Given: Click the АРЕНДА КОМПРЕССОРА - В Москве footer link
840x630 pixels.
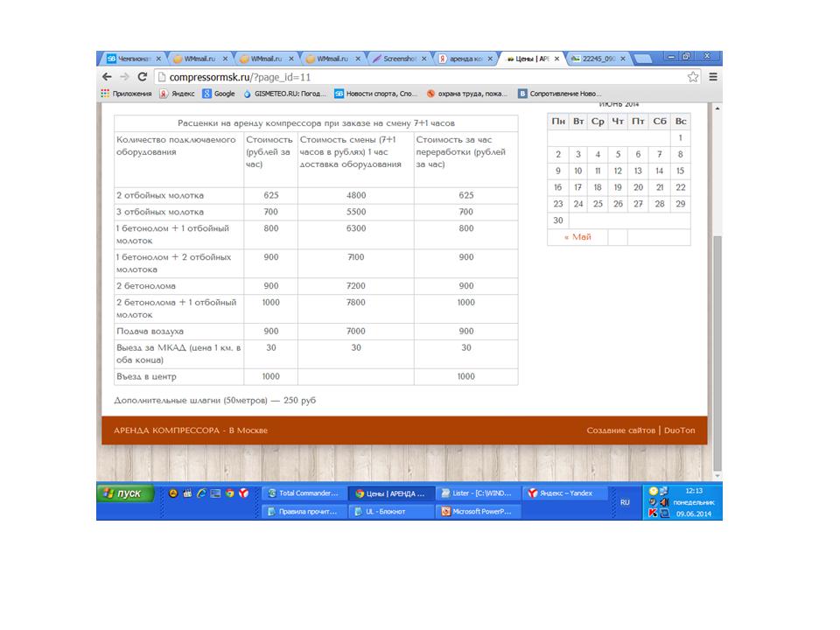Looking at the screenshot, I should (190, 430).
